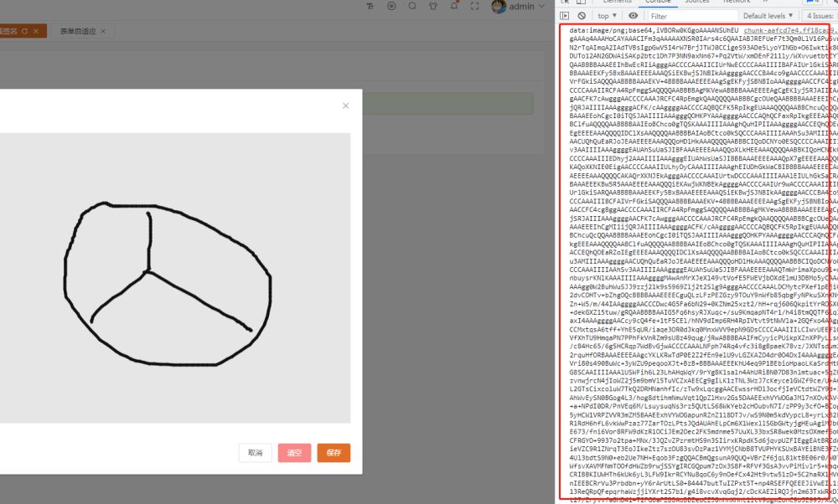Open the top context dropdown

coord(607,16)
